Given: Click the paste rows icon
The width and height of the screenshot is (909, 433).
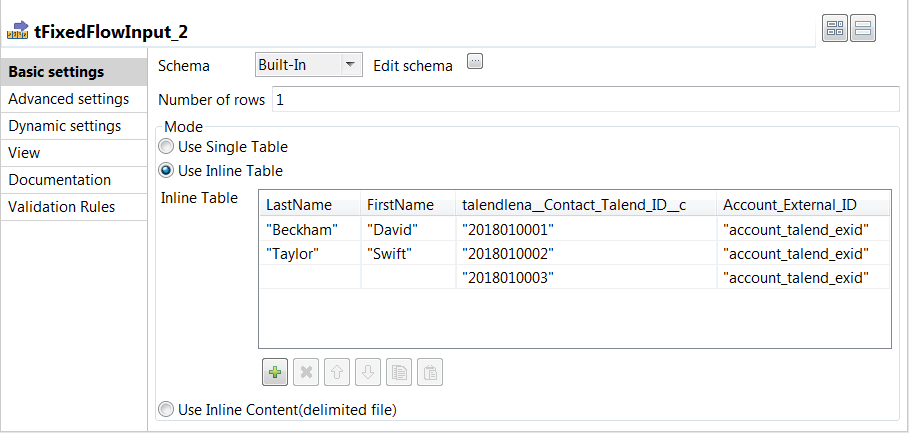Looking at the screenshot, I should coord(429,373).
